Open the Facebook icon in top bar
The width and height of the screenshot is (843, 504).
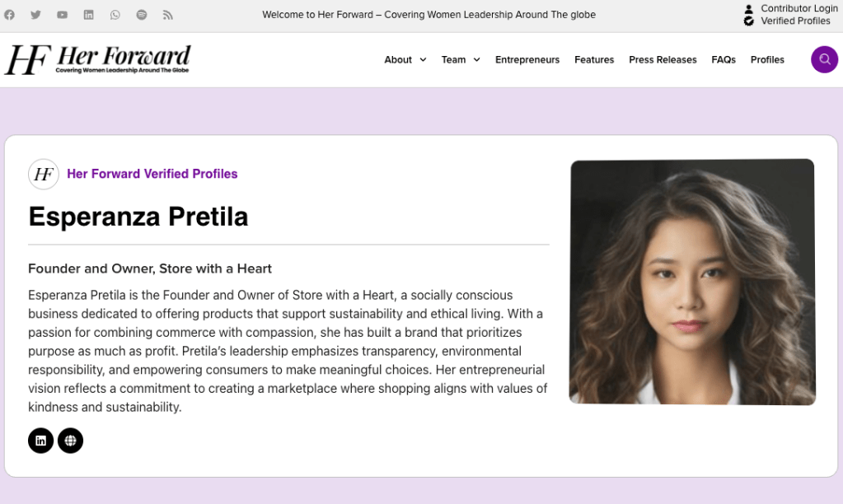[10, 15]
